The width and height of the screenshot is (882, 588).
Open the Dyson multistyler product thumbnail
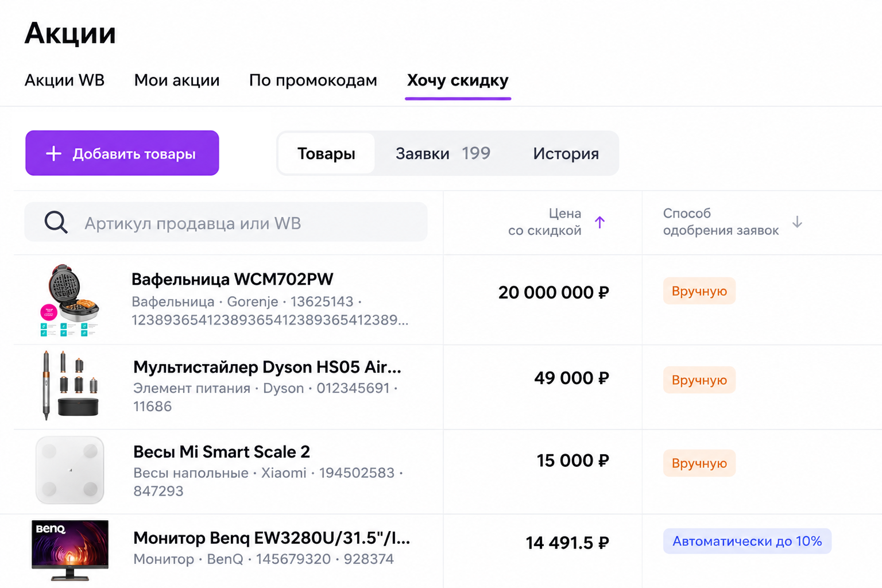tap(70, 386)
